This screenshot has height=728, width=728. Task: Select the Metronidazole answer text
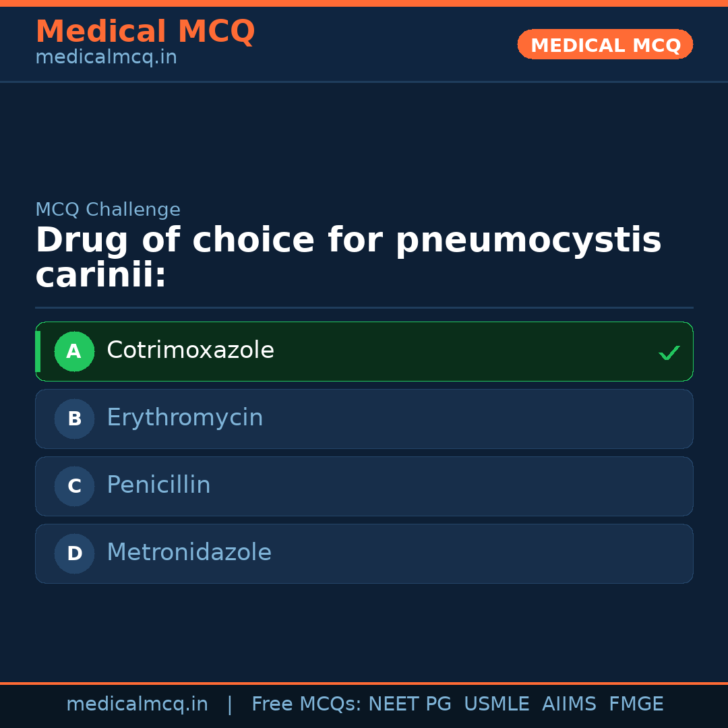point(189,553)
